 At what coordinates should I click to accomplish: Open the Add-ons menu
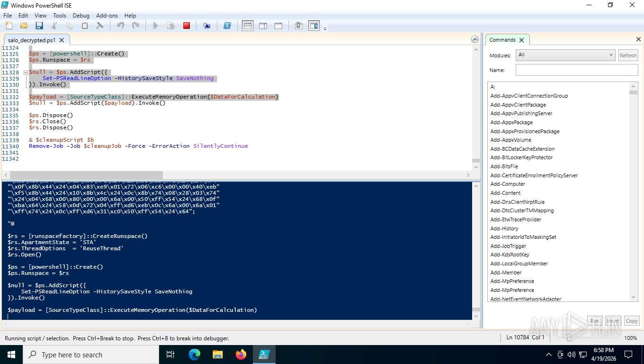[x=107, y=15]
